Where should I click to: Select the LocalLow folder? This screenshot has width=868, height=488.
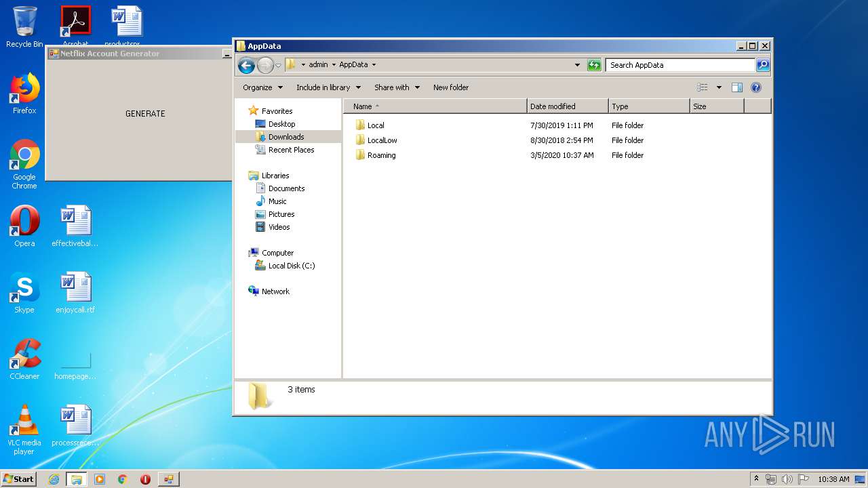tap(376, 140)
